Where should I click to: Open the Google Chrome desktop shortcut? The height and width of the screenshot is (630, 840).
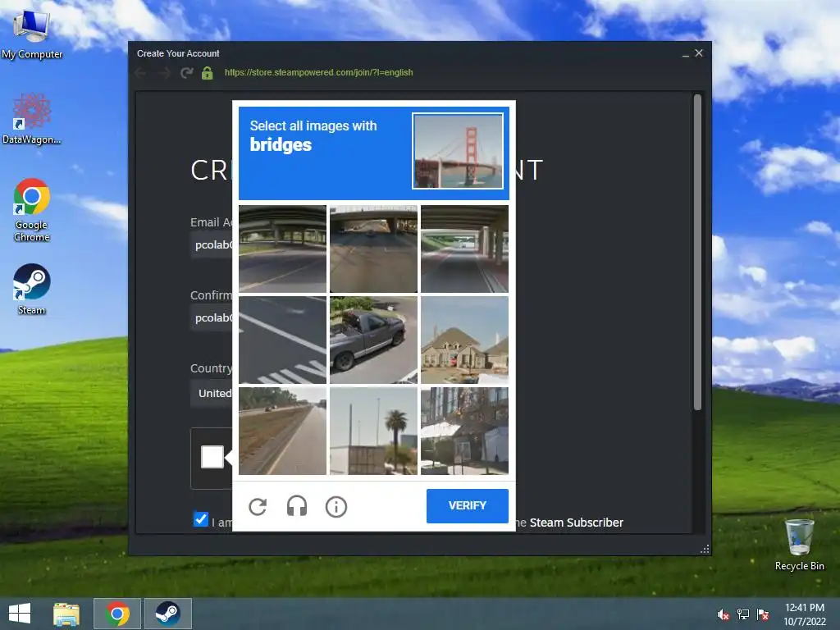[x=32, y=210]
